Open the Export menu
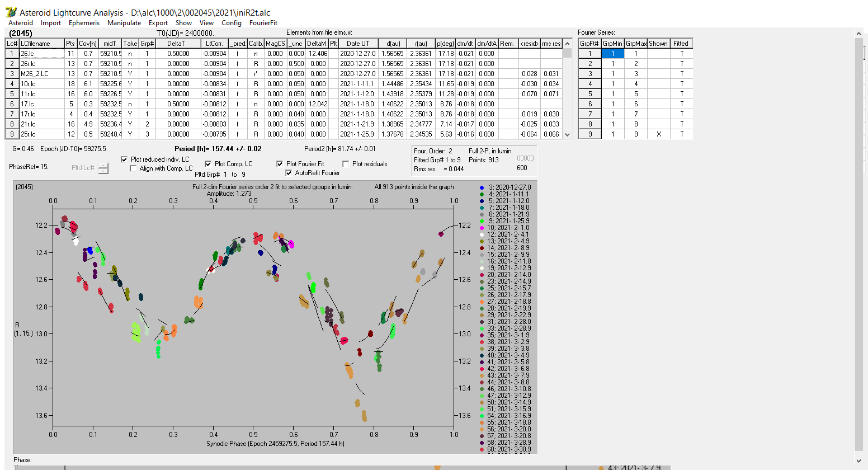This screenshot has width=868, height=470. point(158,23)
